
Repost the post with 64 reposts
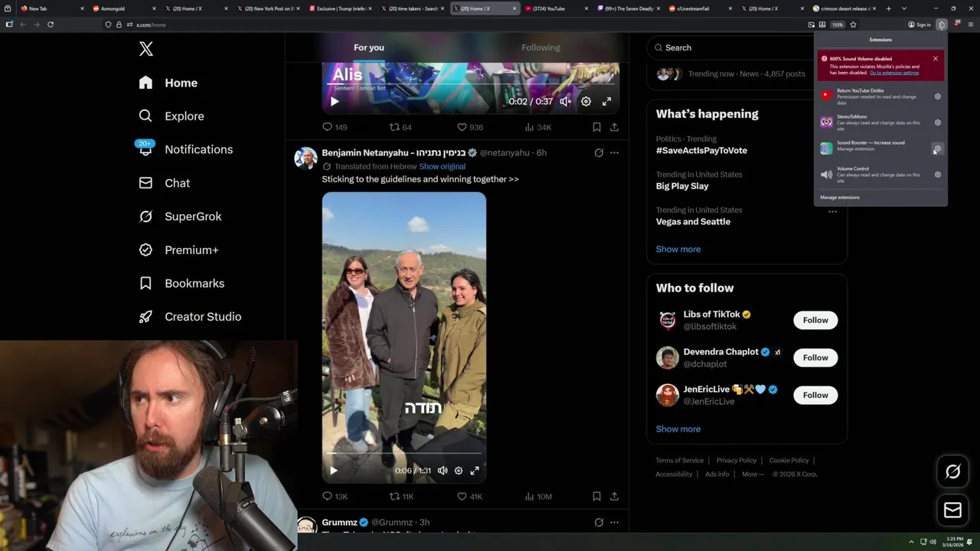(x=400, y=127)
